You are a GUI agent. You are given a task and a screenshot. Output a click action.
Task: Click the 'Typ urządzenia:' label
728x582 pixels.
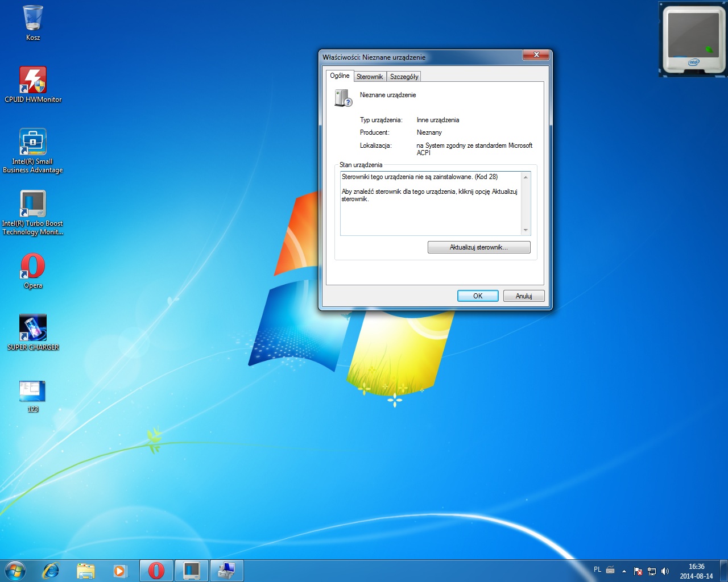(381, 120)
